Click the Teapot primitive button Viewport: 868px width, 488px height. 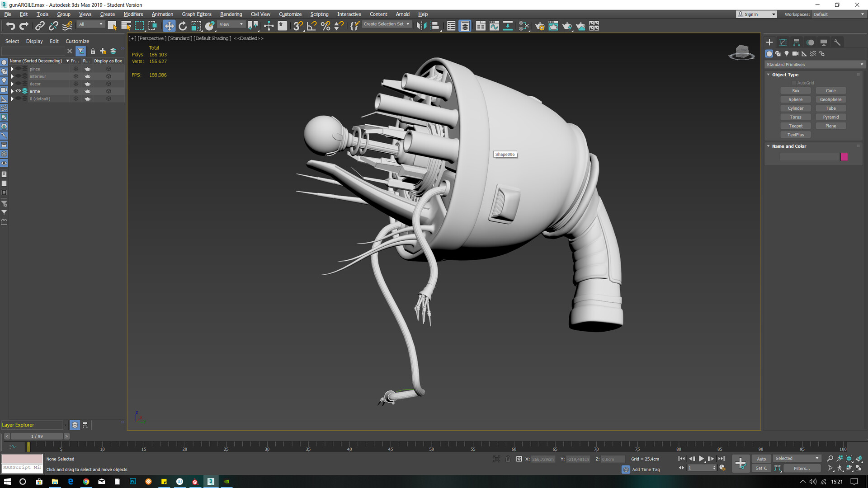795,126
